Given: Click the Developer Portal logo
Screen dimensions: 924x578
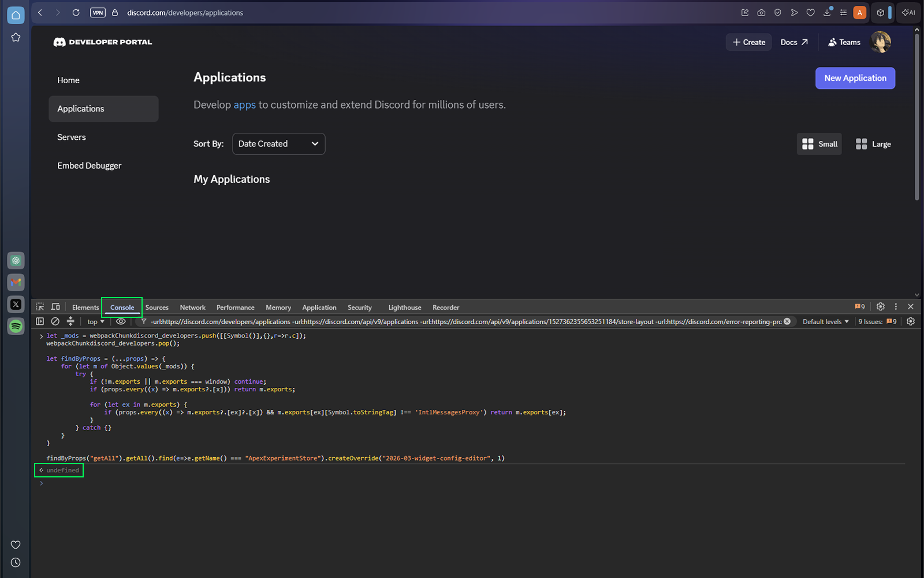Looking at the screenshot, I should pos(103,42).
